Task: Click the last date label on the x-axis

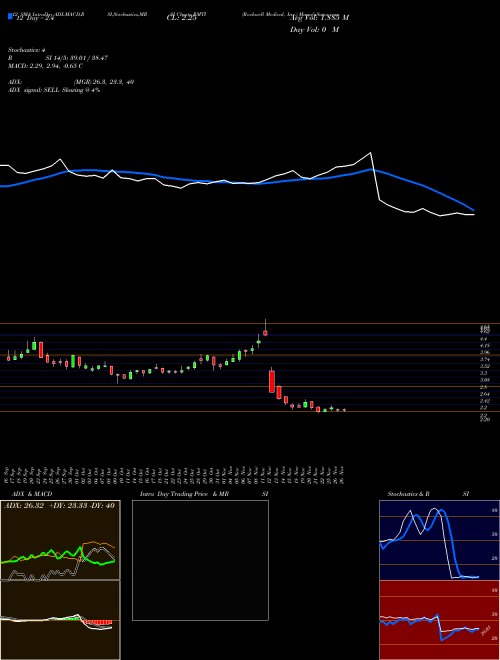Action: (x=343, y=475)
